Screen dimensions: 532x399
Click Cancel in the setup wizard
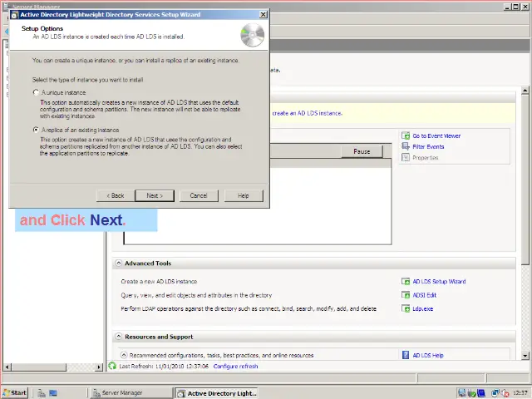pyautogui.click(x=198, y=195)
